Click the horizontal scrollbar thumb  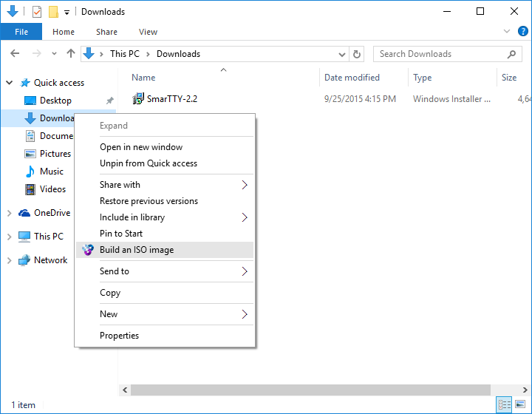(310, 390)
